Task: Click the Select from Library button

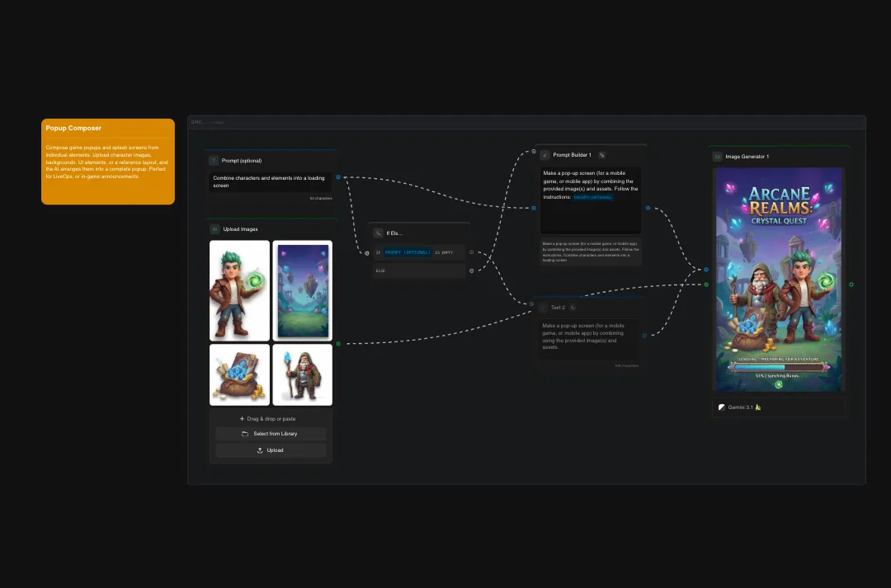Action: pyautogui.click(x=271, y=433)
